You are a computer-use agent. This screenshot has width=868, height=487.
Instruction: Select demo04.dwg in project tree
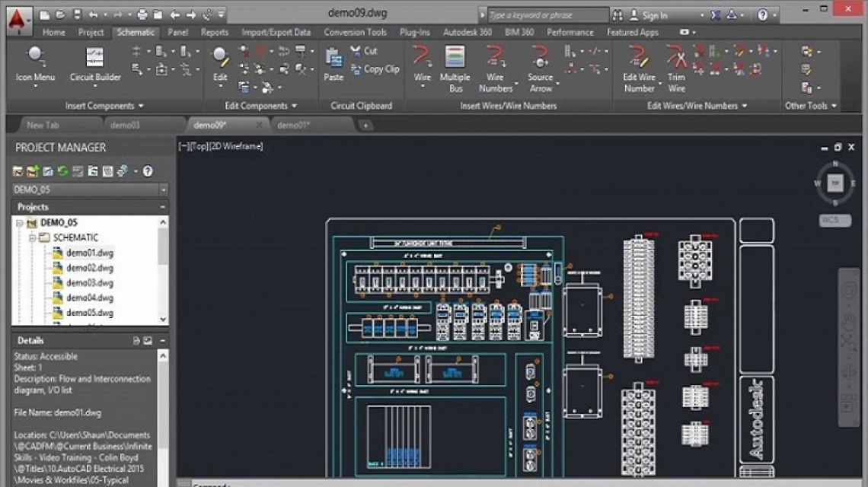tap(90, 298)
